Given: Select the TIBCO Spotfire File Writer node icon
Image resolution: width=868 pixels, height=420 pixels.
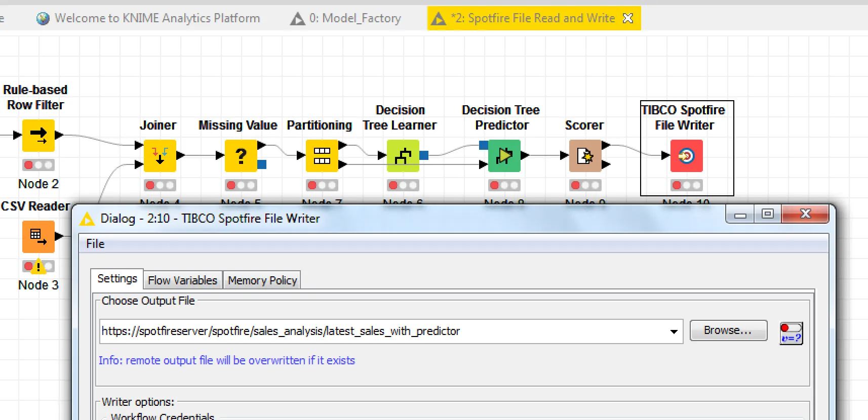Looking at the screenshot, I should [x=687, y=156].
